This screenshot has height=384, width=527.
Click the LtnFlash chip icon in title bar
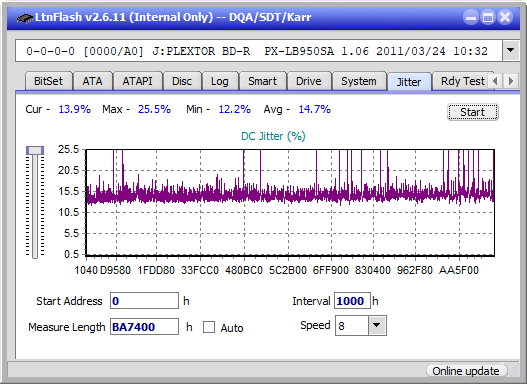(x=25, y=18)
